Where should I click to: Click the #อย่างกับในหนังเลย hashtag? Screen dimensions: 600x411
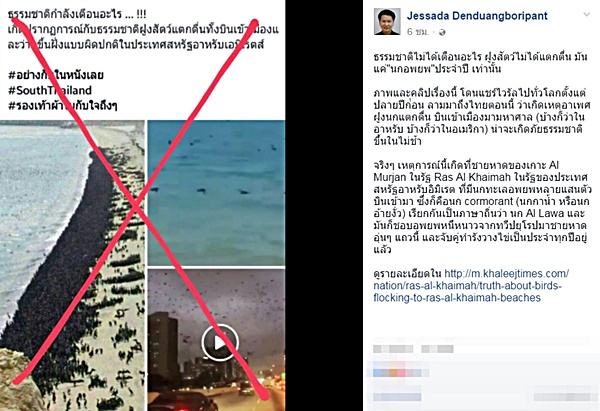click(x=56, y=75)
